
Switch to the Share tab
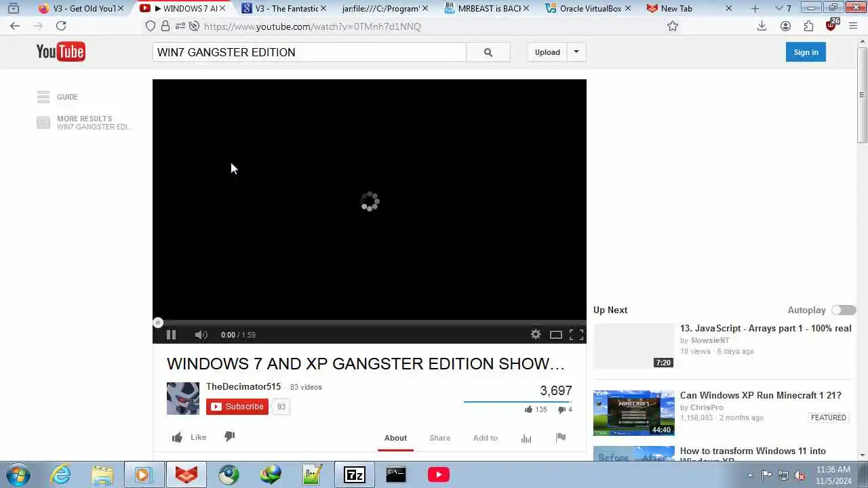pyautogui.click(x=440, y=438)
